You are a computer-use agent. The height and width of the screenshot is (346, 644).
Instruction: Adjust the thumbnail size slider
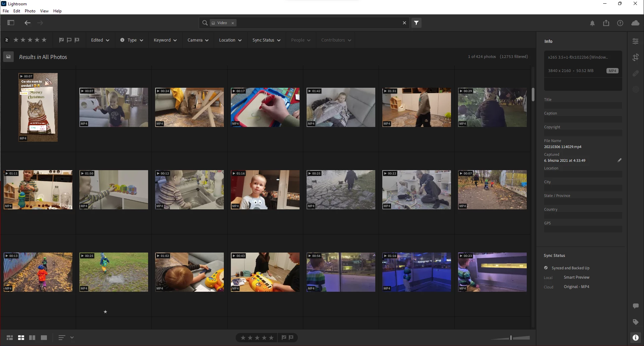(511, 338)
